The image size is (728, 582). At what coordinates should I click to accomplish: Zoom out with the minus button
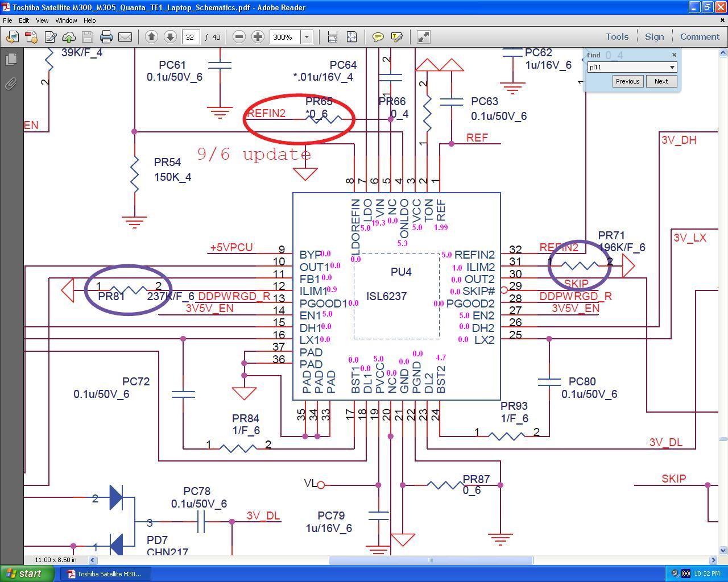coord(239,37)
